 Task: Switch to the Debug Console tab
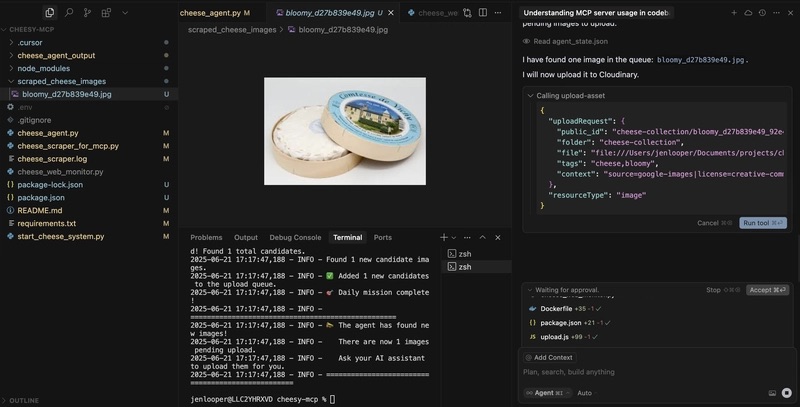pyautogui.click(x=295, y=237)
